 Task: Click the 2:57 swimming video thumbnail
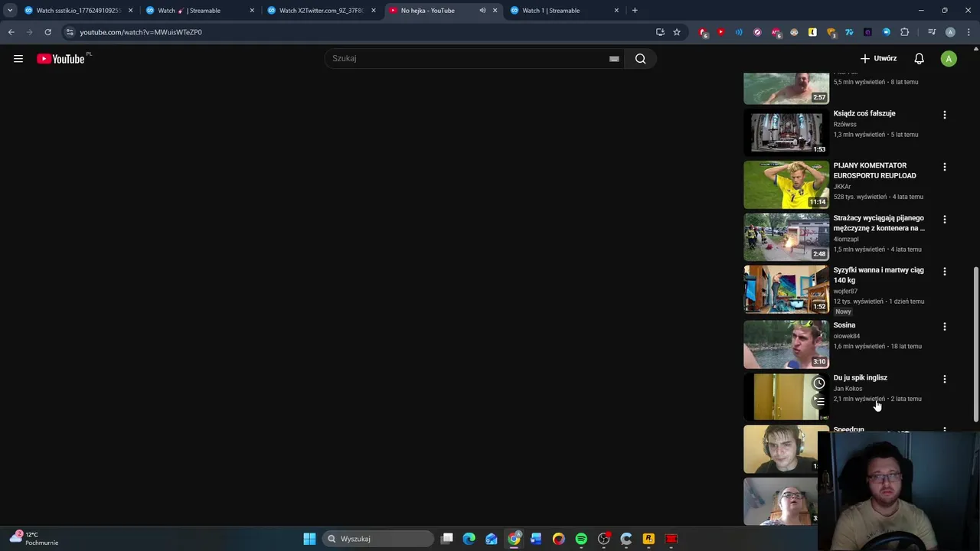click(x=786, y=88)
